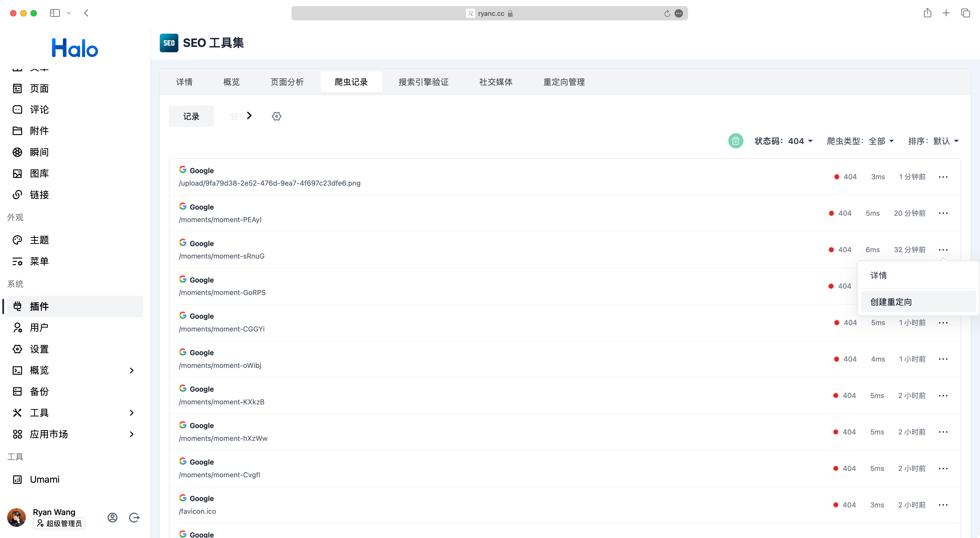980x538 pixels.
Task: Expand the 工具 sidebar submenu
Action: click(x=132, y=413)
